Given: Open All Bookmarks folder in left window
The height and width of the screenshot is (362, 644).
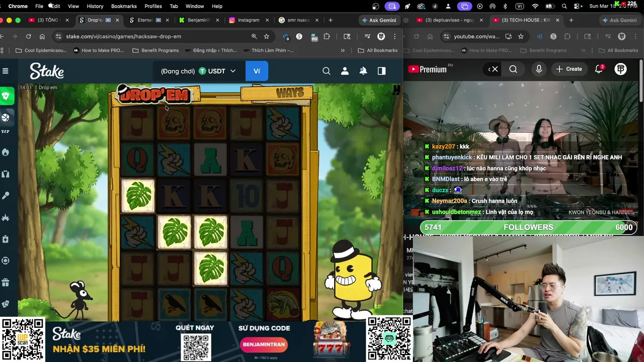Looking at the screenshot, I should [377, 50].
